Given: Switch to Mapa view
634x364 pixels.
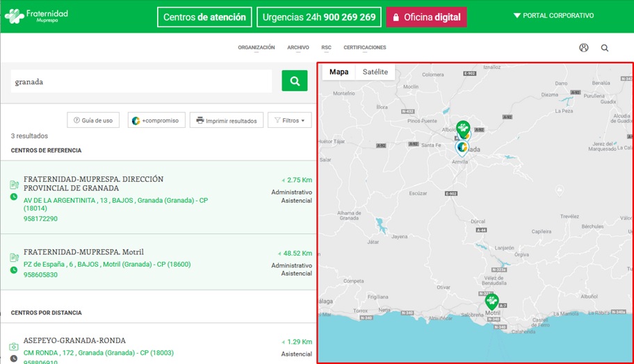Looking at the screenshot, I should pyautogui.click(x=339, y=72).
